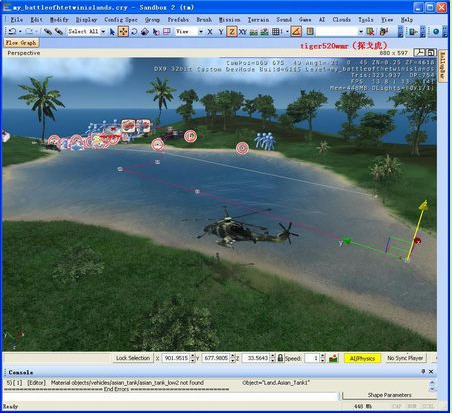Click the Rotate terrain pink rectangle icon

(x=167, y=32)
